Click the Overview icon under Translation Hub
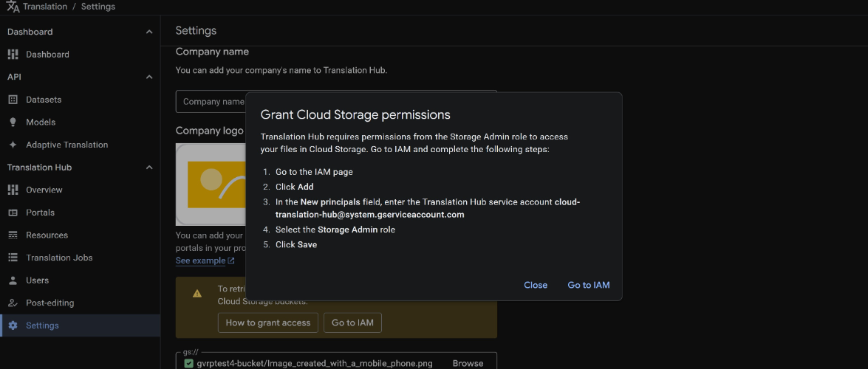 [x=13, y=190]
